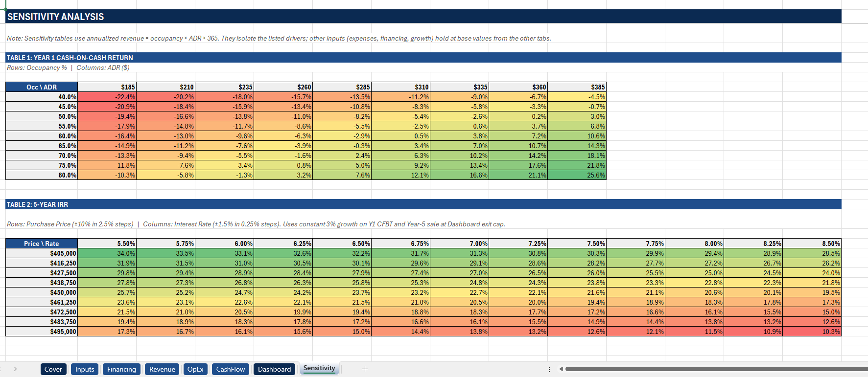Select the 8.50% interest rate header
This screenshot has width=868, height=377.
(x=812, y=244)
